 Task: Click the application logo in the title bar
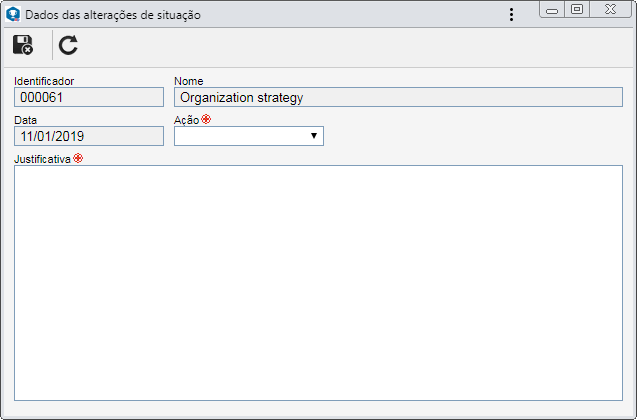13,15
